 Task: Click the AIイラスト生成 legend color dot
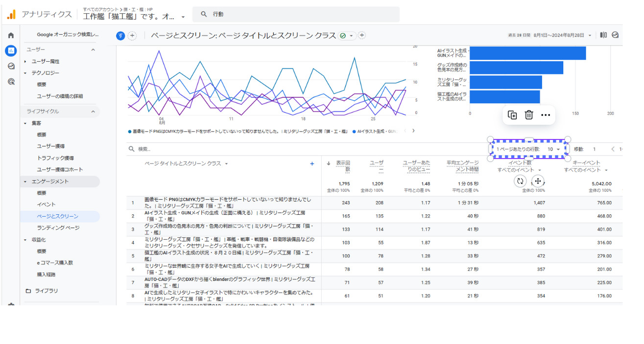pos(354,131)
